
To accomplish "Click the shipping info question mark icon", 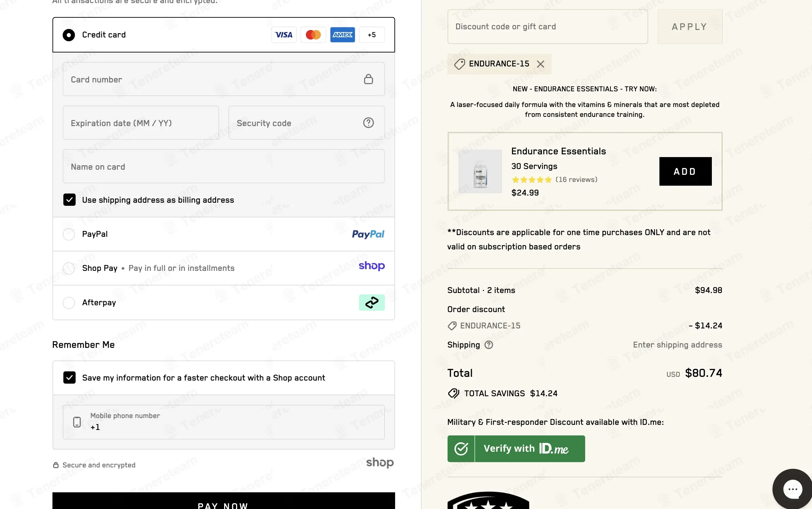I will (x=489, y=345).
